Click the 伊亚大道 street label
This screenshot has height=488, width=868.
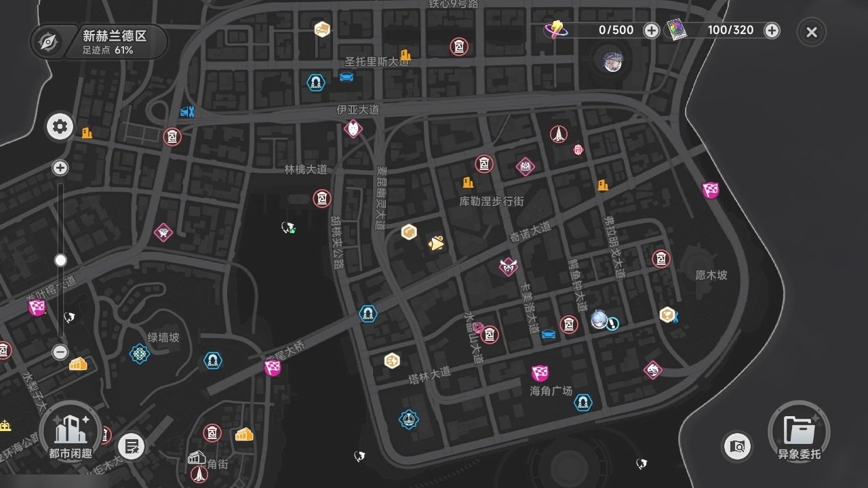coord(358,110)
